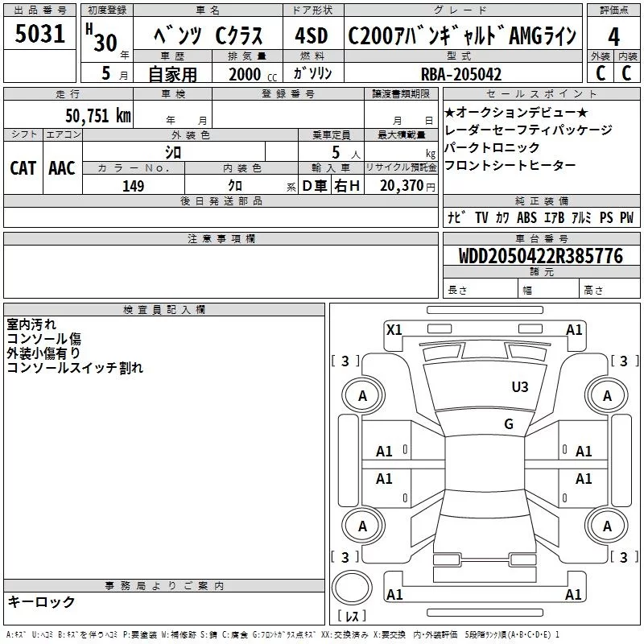
Task: Click inspector note コンソールスイッチ割れ
Action: pyautogui.click(x=75, y=367)
